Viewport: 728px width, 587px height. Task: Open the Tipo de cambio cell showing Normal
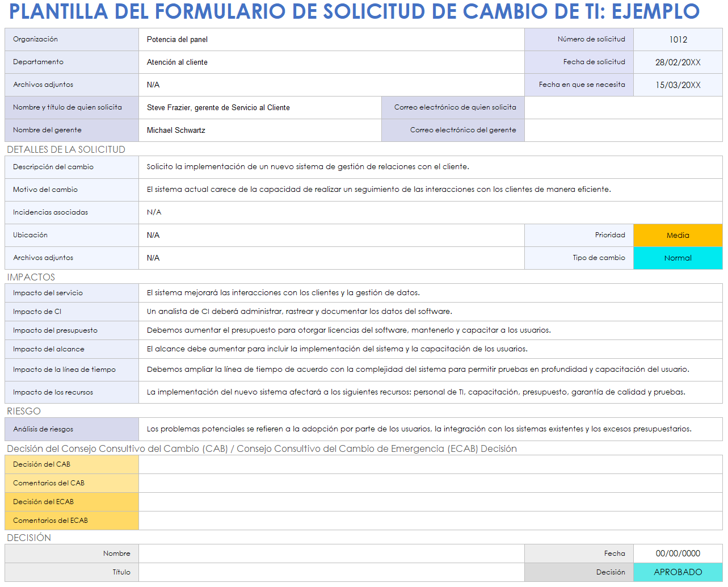[x=677, y=258]
